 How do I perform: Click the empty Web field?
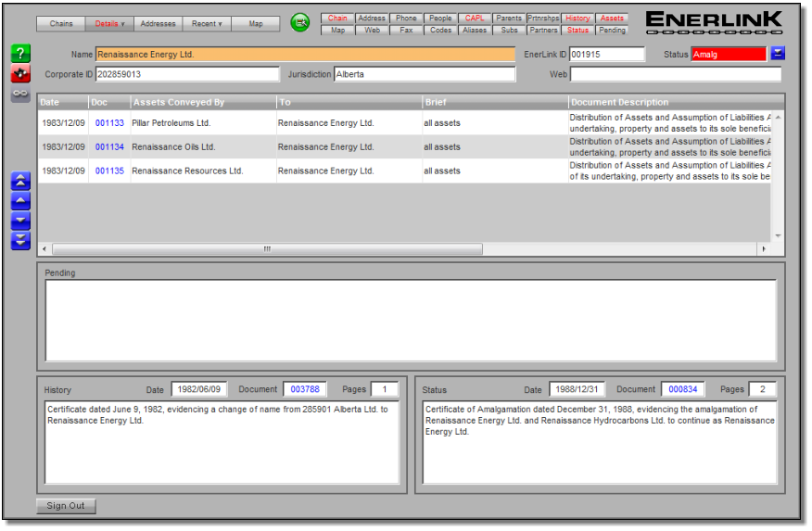click(x=676, y=74)
